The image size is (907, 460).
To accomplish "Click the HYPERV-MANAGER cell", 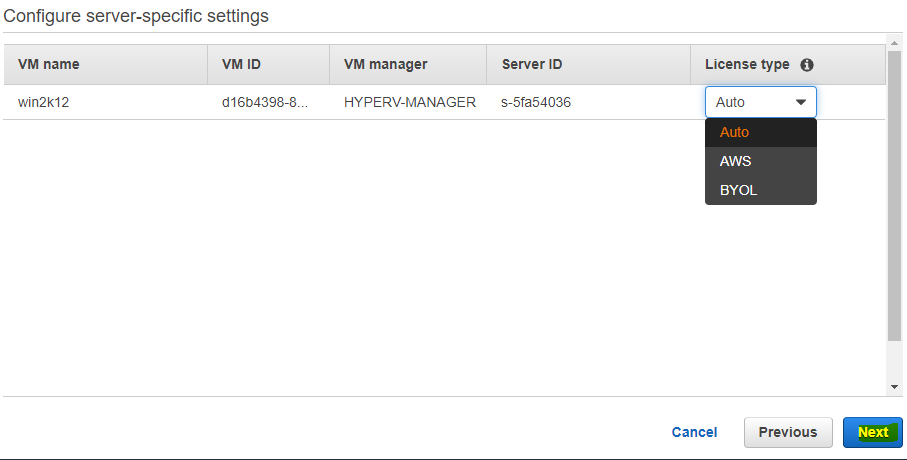I will (410, 102).
